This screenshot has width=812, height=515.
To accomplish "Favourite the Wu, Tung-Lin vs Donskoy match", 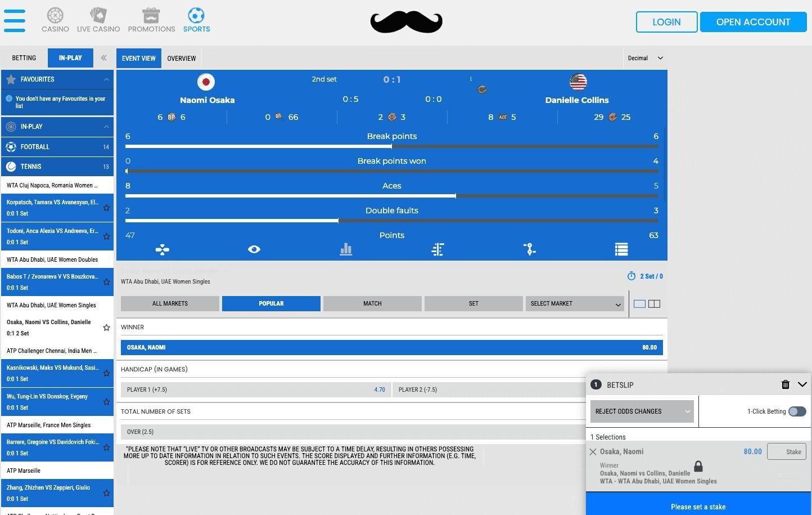I will click(106, 402).
